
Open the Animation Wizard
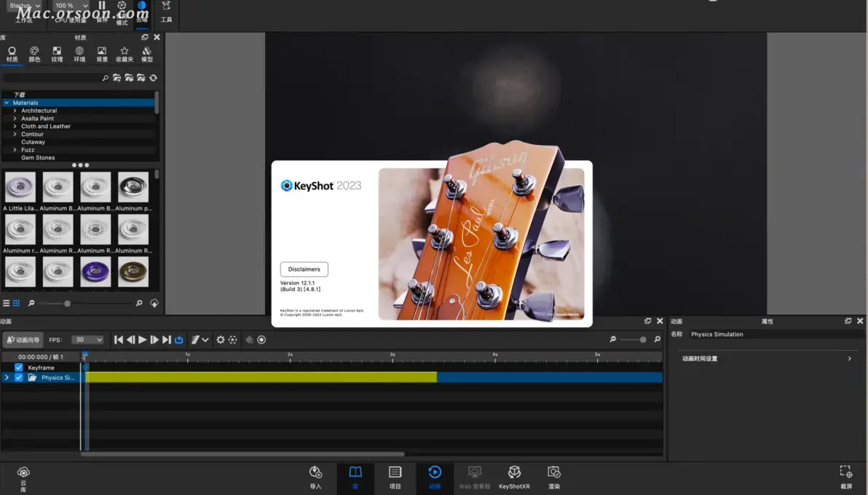[23, 340]
